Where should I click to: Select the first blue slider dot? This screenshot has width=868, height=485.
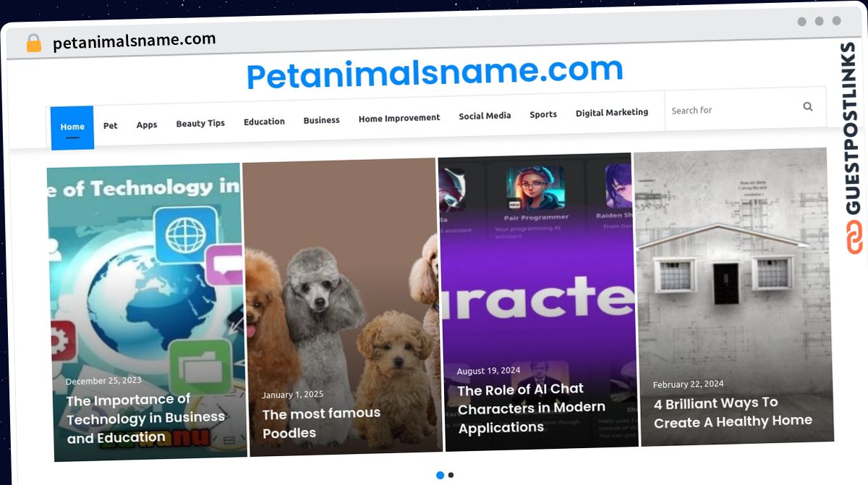point(440,476)
